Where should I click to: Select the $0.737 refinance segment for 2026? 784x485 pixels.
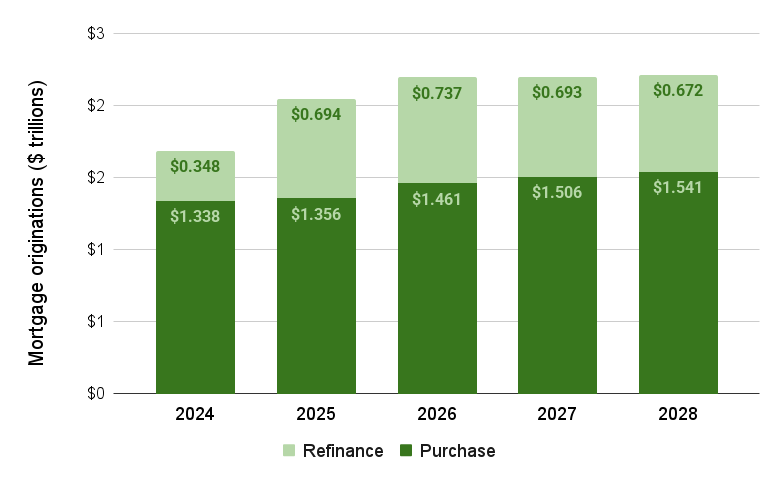tap(437, 130)
